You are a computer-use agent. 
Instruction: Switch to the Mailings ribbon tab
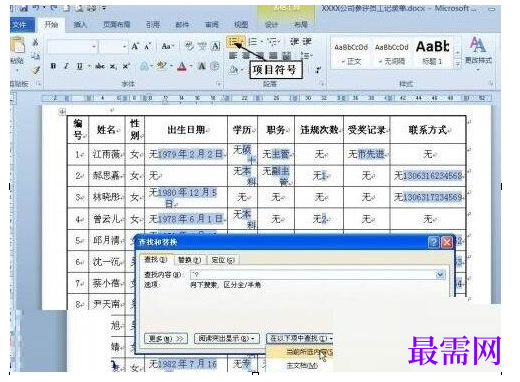click(182, 25)
